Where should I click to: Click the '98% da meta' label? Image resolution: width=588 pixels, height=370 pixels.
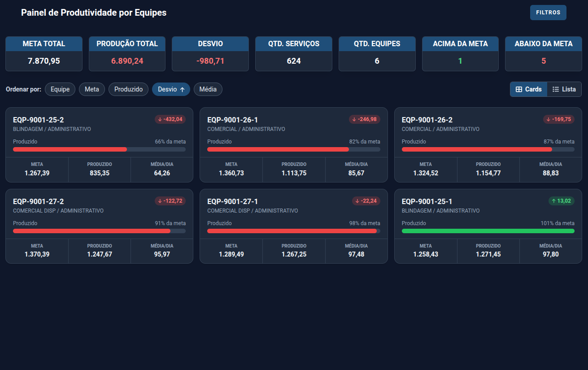click(x=365, y=223)
